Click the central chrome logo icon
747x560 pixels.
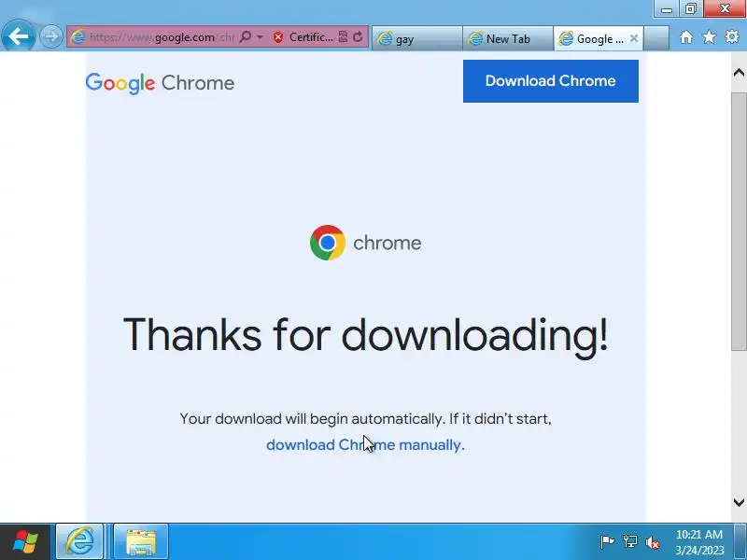[328, 243]
